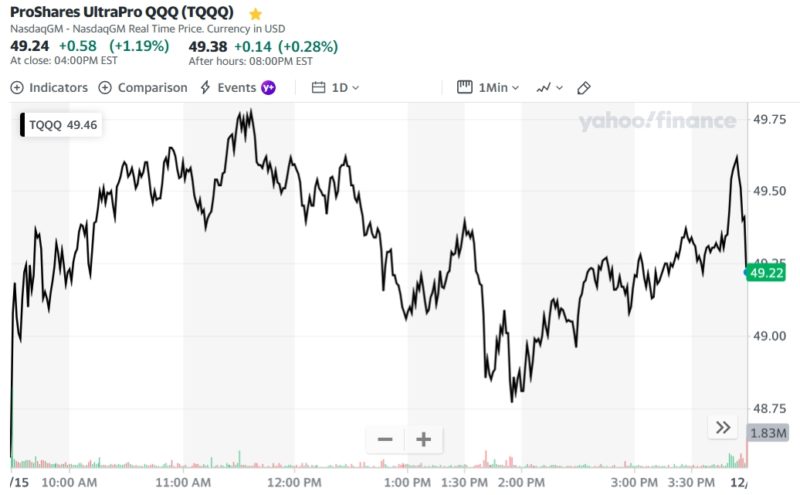Click the Yahoo Finance watermark logo
Screen dimensions: 800x495
click(x=656, y=122)
